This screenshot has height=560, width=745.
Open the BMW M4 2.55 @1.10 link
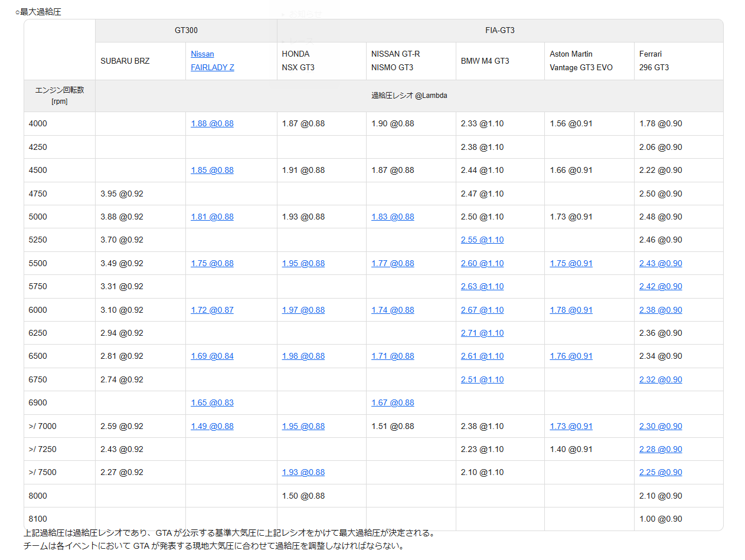click(x=482, y=240)
